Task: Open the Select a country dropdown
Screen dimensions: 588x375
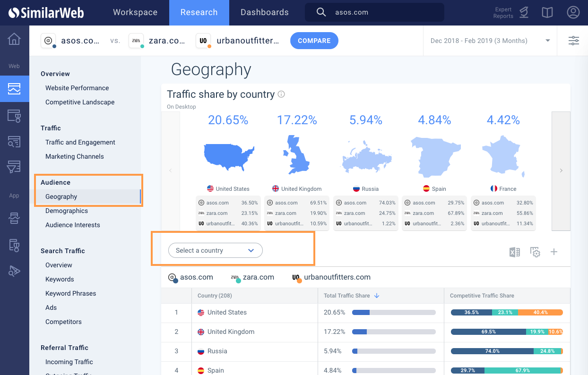Action: click(216, 250)
